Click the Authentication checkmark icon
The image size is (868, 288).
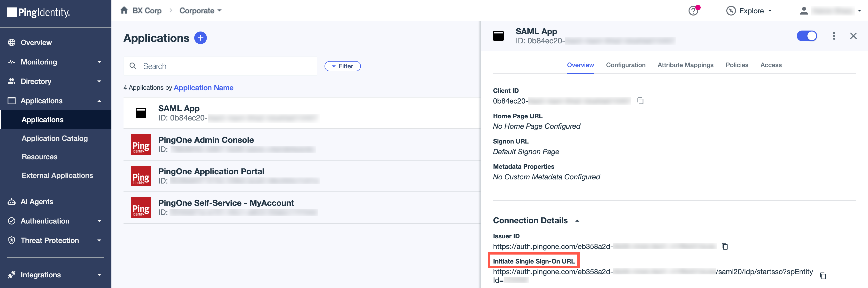point(12,221)
